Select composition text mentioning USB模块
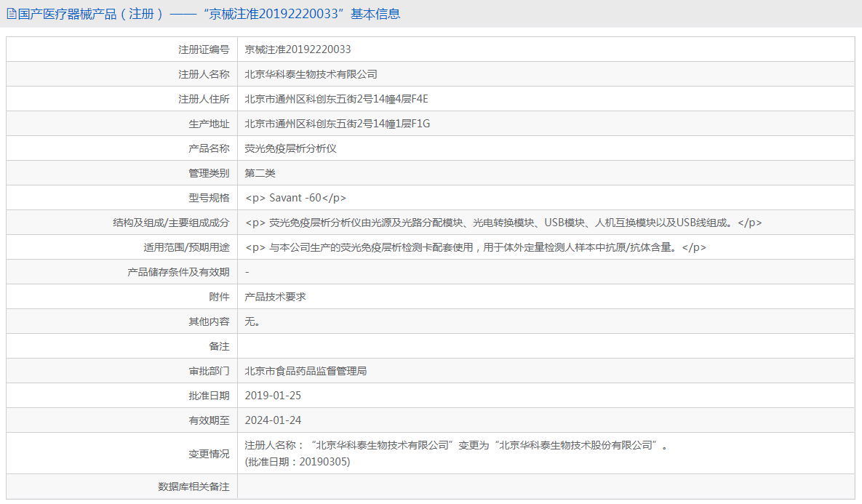The width and height of the screenshot is (862, 504). tap(503, 223)
